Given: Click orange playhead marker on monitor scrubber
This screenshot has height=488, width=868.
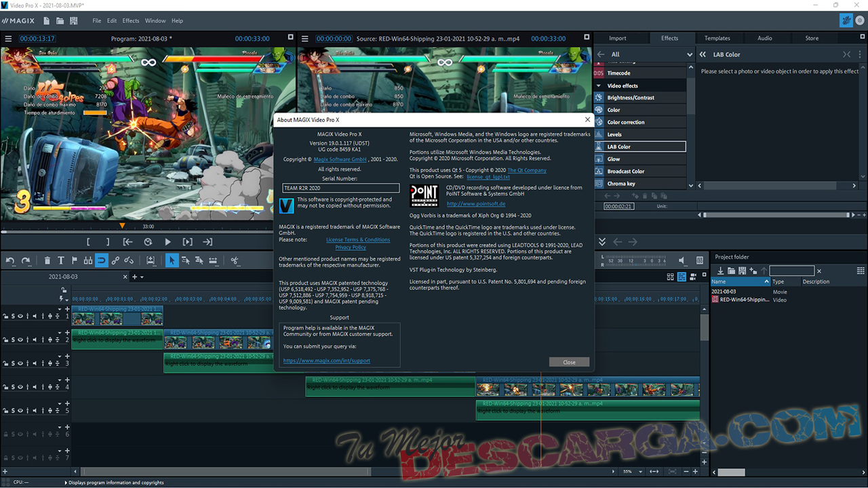Looking at the screenshot, I should pyautogui.click(x=122, y=225).
